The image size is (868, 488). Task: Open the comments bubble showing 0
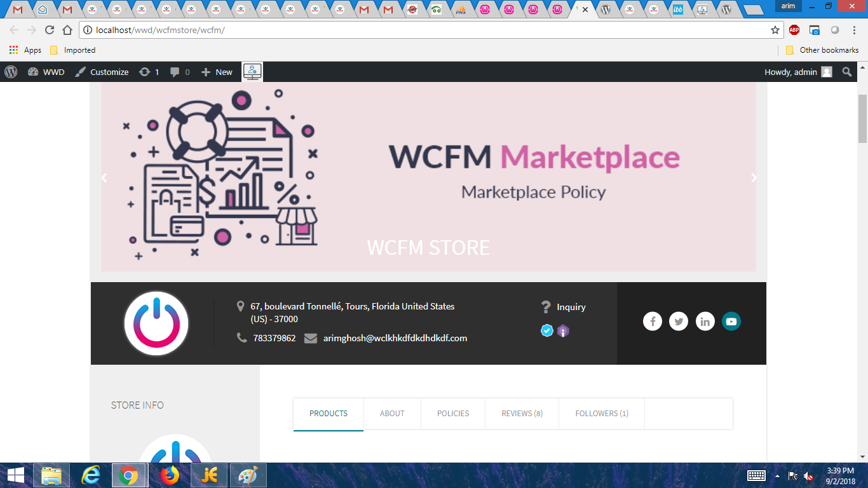pyautogui.click(x=180, y=72)
